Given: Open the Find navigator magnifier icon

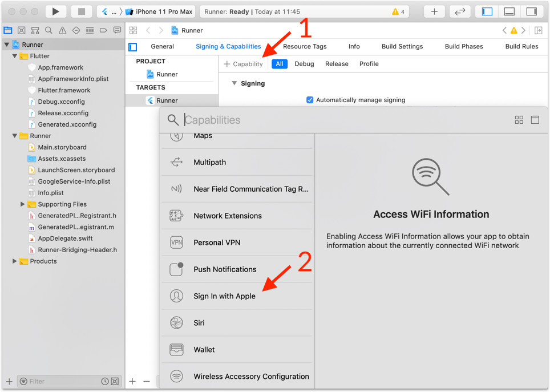Looking at the screenshot, I should (x=48, y=31).
